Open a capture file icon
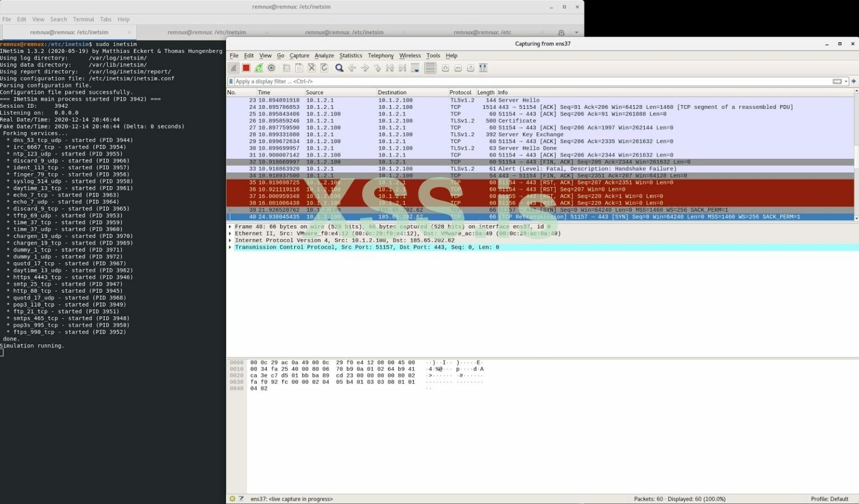859x504 pixels. click(286, 68)
